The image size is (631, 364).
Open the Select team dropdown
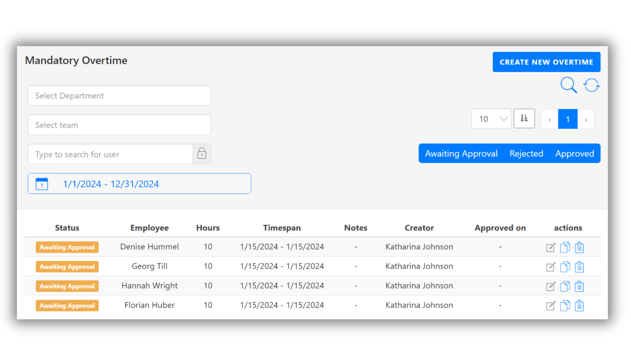119,125
